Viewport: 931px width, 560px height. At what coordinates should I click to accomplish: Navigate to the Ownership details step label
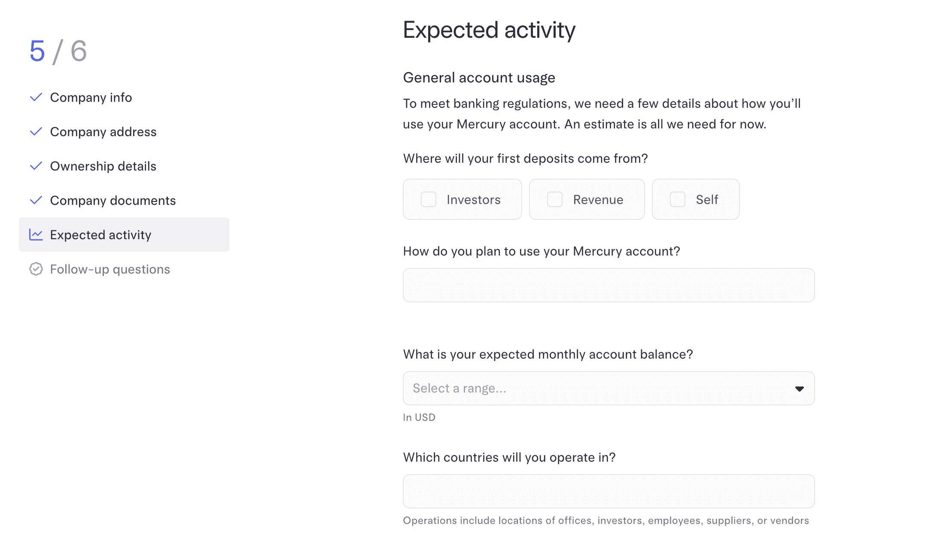(x=103, y=166)
